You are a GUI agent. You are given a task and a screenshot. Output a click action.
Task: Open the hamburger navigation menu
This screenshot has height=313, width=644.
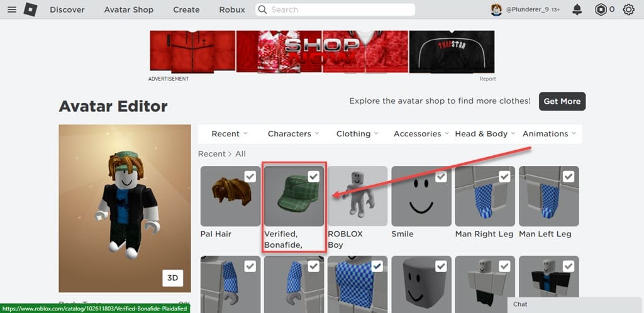(12, 9)
